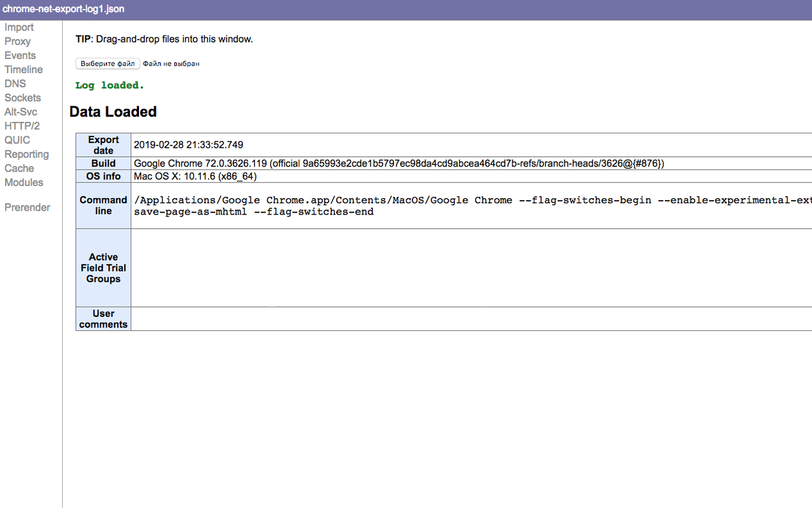Navigate to the QUIC sessions page
Screen dimensions: 812x508
pyautogui.click(x=16, y=140)
